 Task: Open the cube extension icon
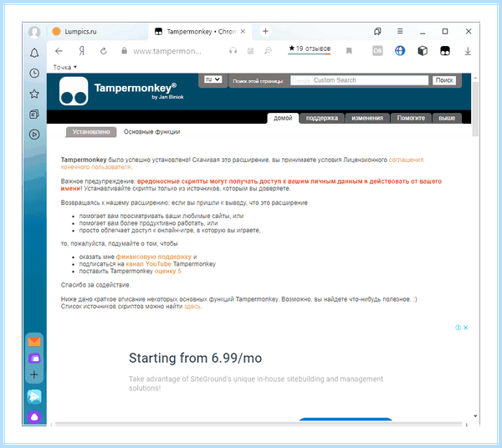[x=423, y=50]
